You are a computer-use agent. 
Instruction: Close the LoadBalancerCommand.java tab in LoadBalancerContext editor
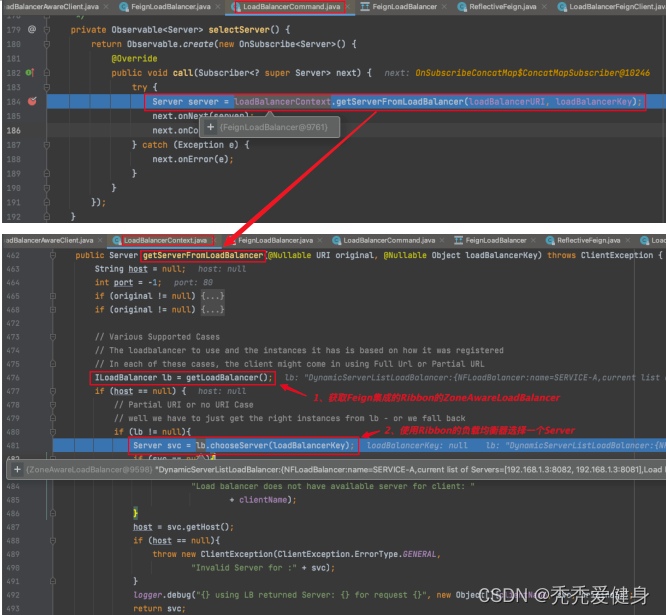click(x=442, y=240)
